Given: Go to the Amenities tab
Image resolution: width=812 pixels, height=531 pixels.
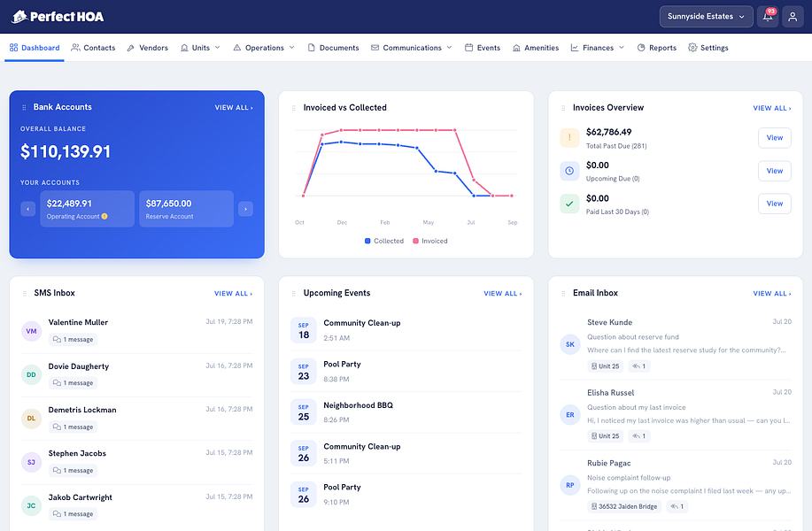Looking at the screenshot, I should (x=536, y=48).
